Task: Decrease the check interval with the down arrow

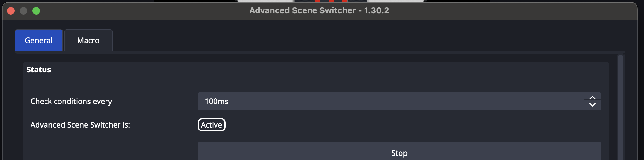Action: point(593,105)
